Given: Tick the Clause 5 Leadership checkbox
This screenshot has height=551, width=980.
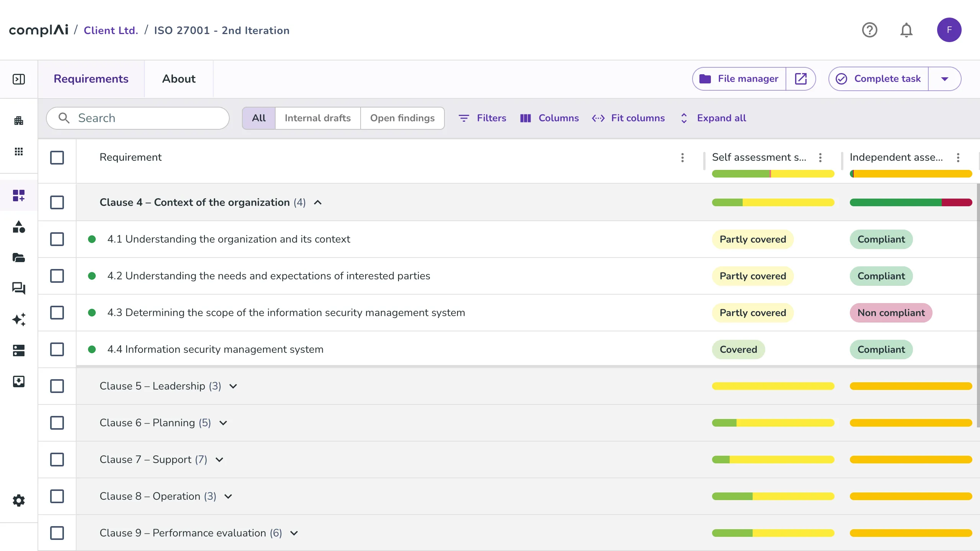Looking at the screenshot, I should pos(57,386).
